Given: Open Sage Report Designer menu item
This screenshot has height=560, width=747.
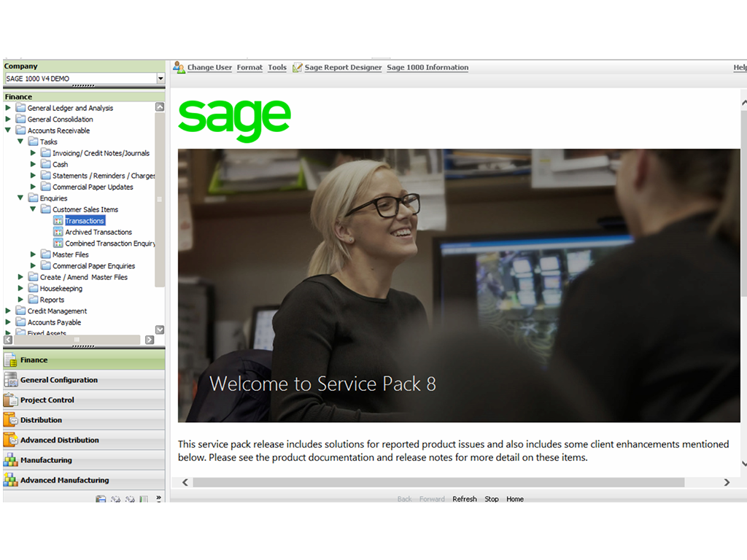Looking at the screenshot, I should point(343,68).
